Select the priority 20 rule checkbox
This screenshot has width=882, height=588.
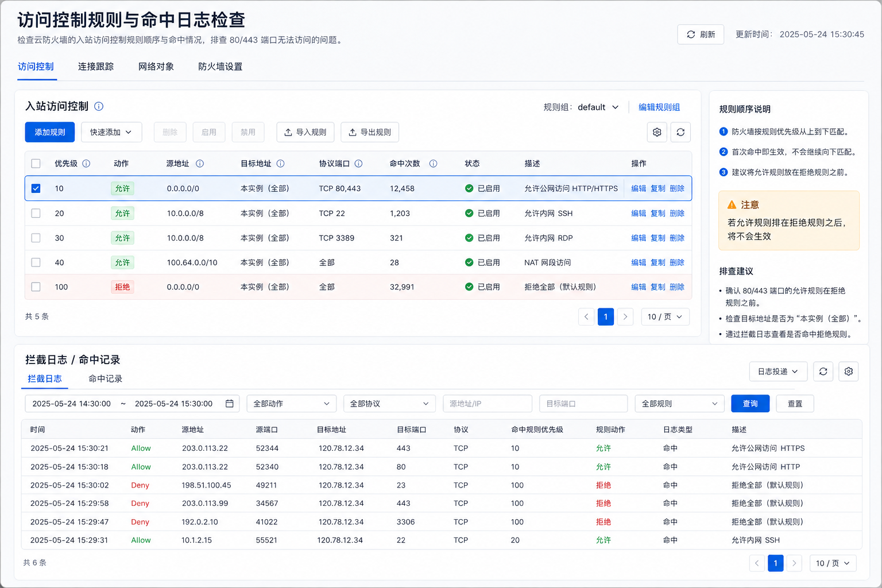(x=36, y=213)
